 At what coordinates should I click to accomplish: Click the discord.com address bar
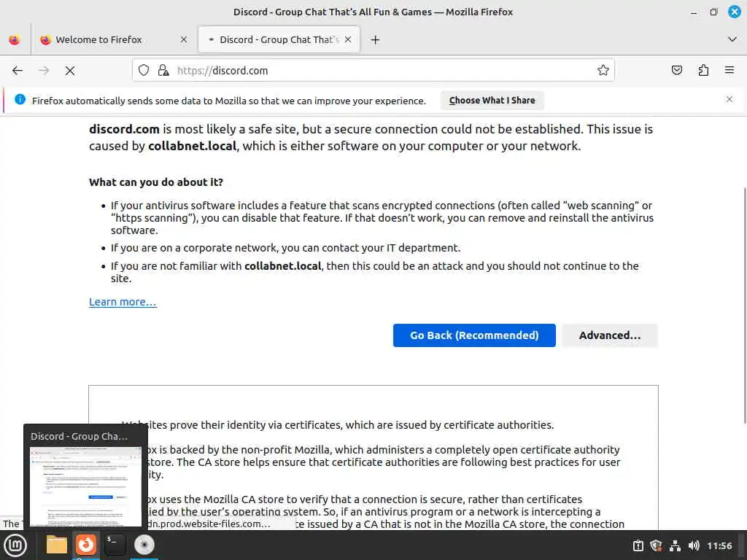click(373, 71)
